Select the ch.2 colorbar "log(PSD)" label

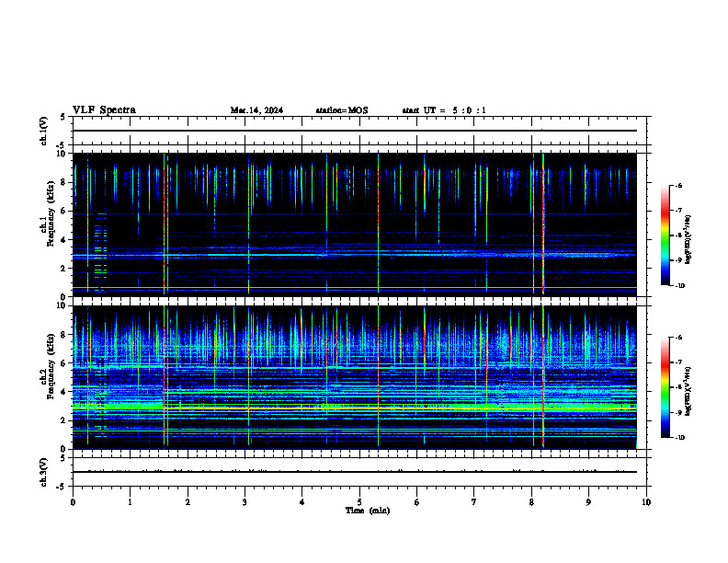(x=688, y=391)
